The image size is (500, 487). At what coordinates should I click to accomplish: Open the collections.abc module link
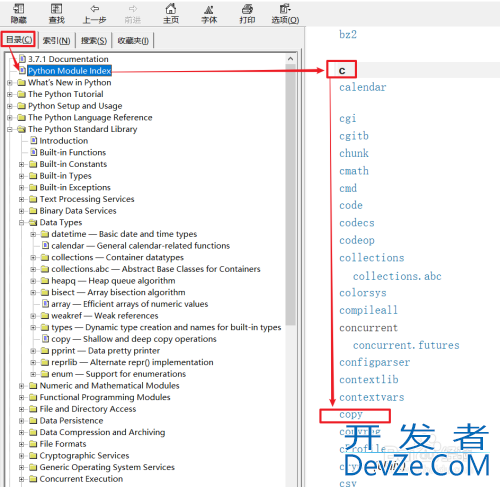pos(397,276)
